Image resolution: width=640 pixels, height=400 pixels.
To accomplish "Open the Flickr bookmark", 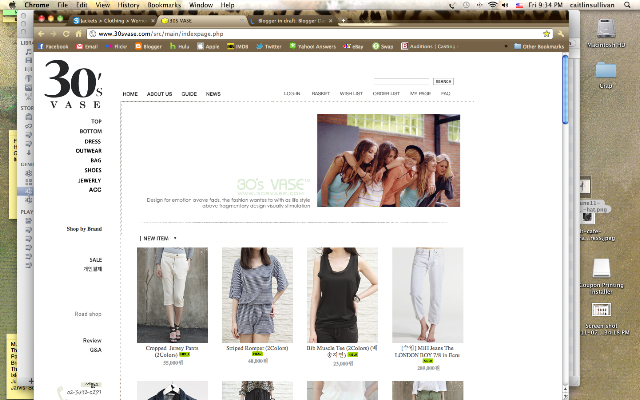I will (x=116, y=46).
